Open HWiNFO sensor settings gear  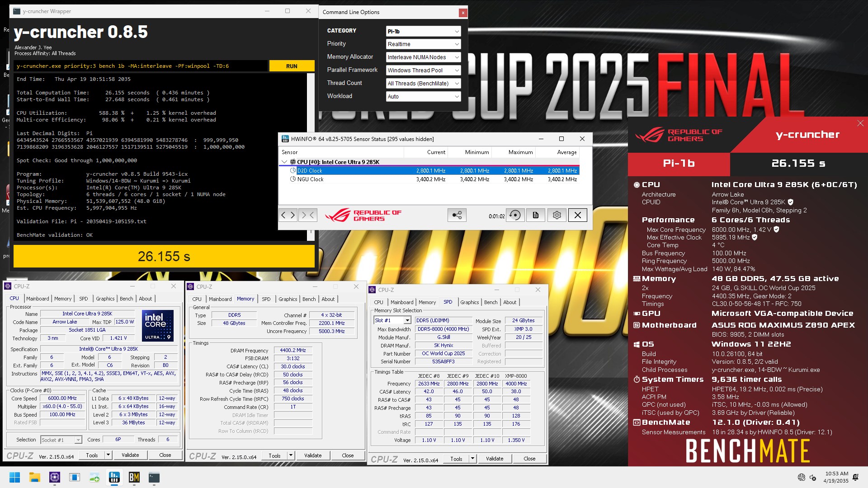coord(557,215)
